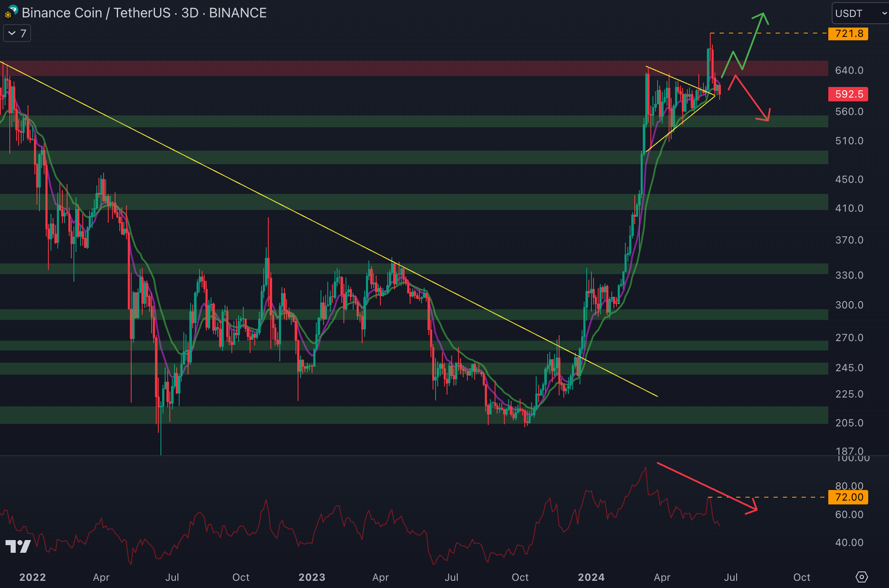Click the dropdown arrow beside USDT

884,13
